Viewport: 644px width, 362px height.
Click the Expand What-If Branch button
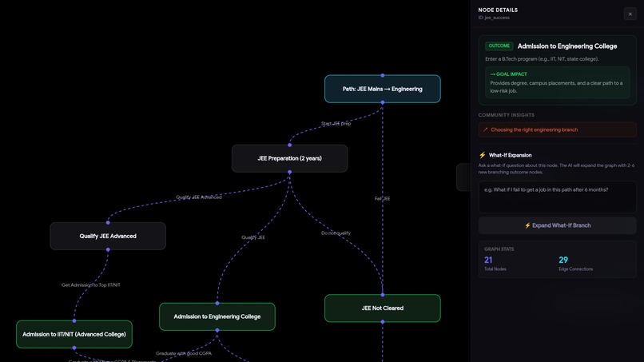click(x=558, y=225)
